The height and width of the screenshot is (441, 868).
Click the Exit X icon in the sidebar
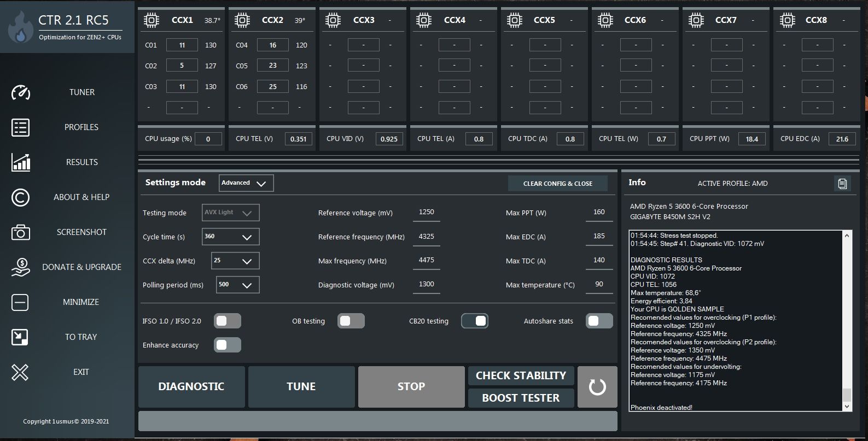[20, 372]
